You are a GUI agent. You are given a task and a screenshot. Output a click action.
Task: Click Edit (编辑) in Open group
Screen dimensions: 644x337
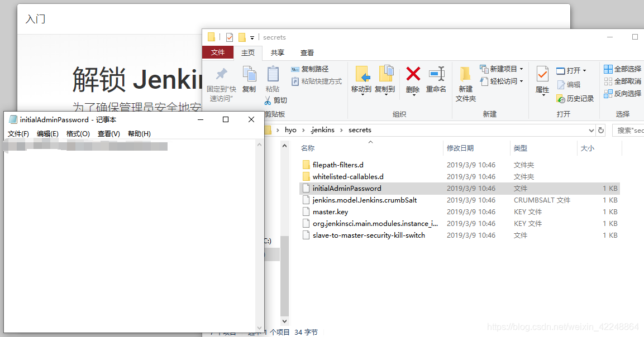[x=569, y=85]
